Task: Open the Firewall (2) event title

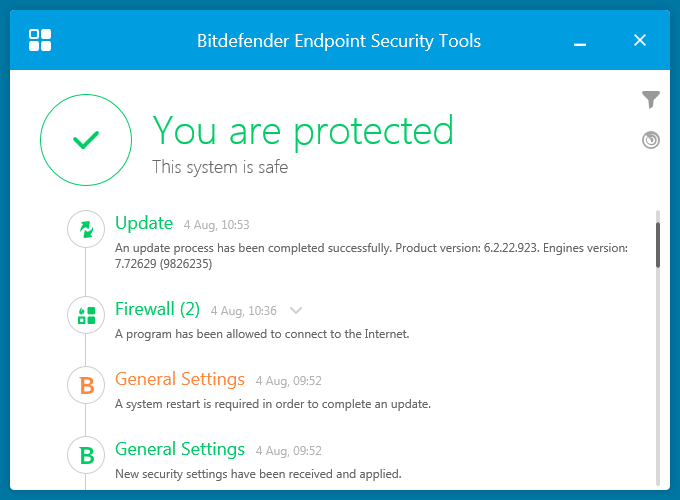Action: click(157, 309)
